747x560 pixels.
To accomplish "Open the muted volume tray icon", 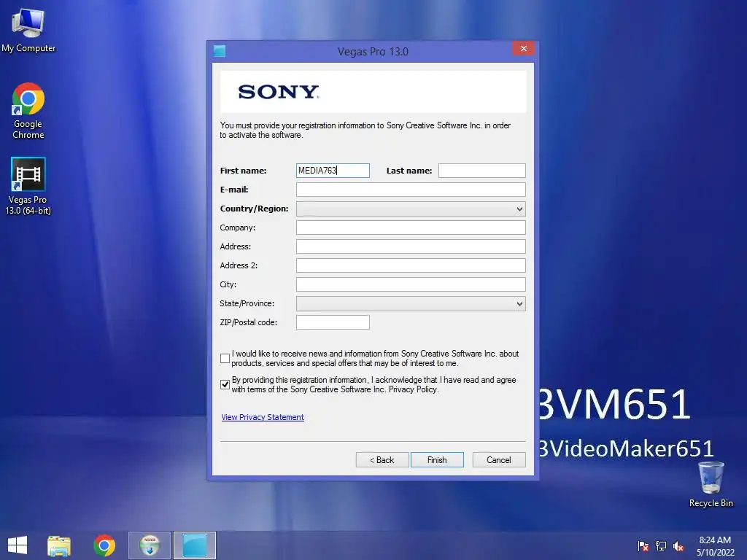I will click(x=678, y=546).
